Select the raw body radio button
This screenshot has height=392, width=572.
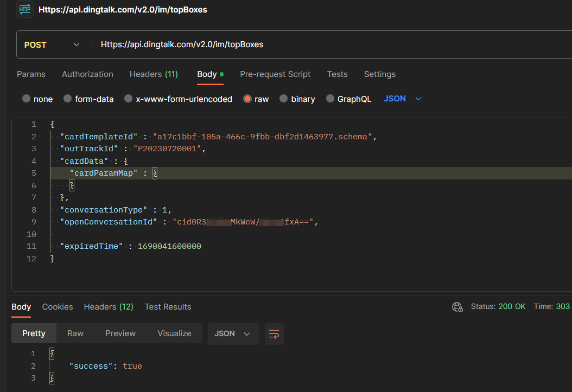click(247, 99)
